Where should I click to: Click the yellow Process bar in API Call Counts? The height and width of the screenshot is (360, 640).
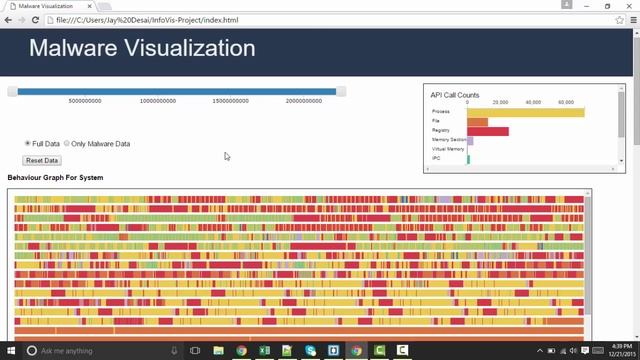point(526,112)
